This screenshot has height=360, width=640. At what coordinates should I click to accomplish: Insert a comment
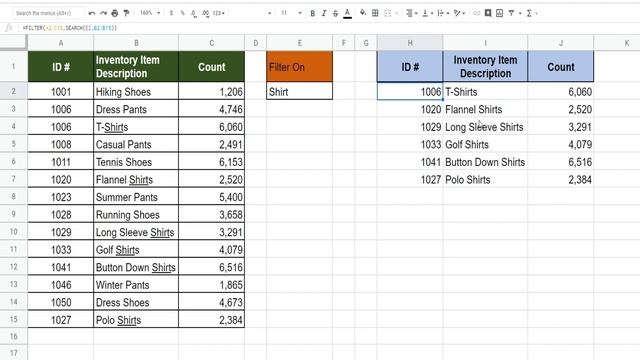click(488, 13)
